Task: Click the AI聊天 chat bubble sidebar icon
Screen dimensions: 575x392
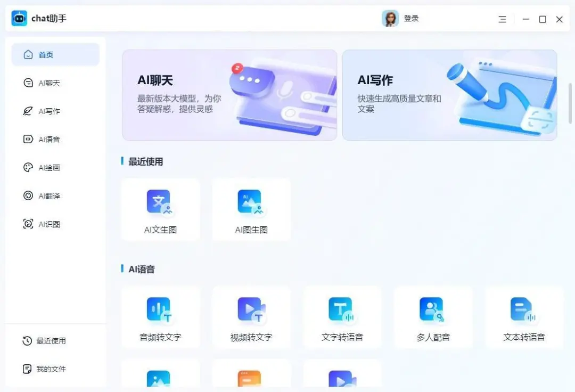Action: (x=28, y=83)
